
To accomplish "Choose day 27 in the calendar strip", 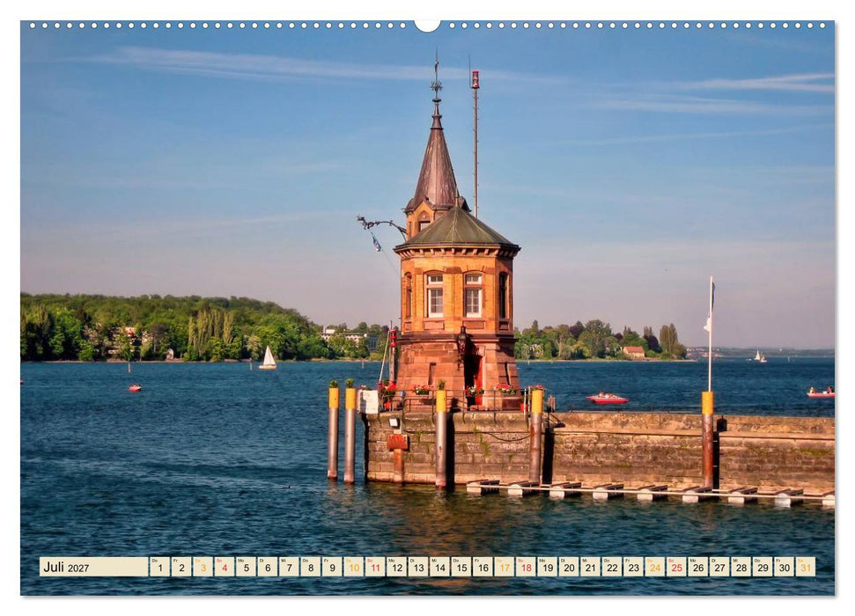I will pyautogui.click(x=719, y=567).
